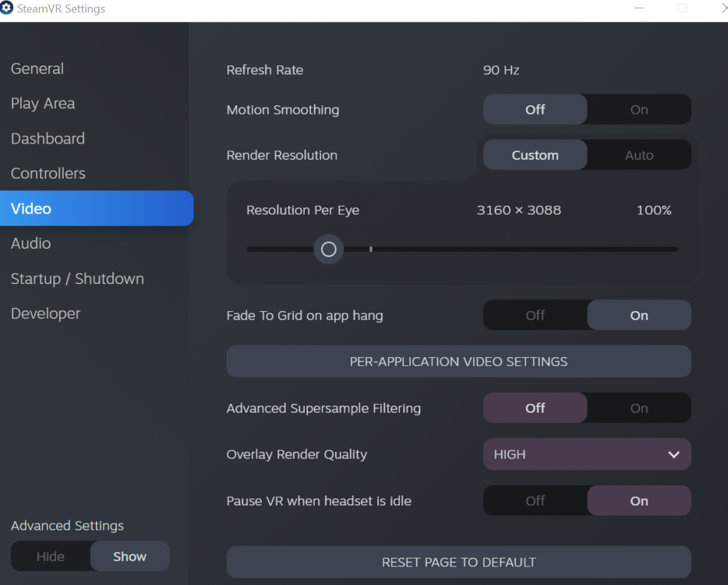Screen dimensions: 728x585
Task: Click the slider's default tick mark
Action: pos(370,250)
